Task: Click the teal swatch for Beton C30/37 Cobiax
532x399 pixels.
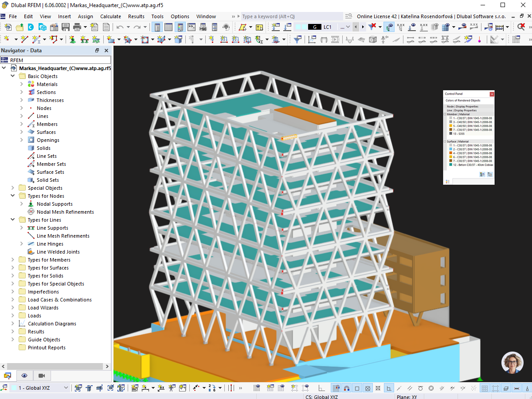Action: pyautogui.click(x=451, y=164)
